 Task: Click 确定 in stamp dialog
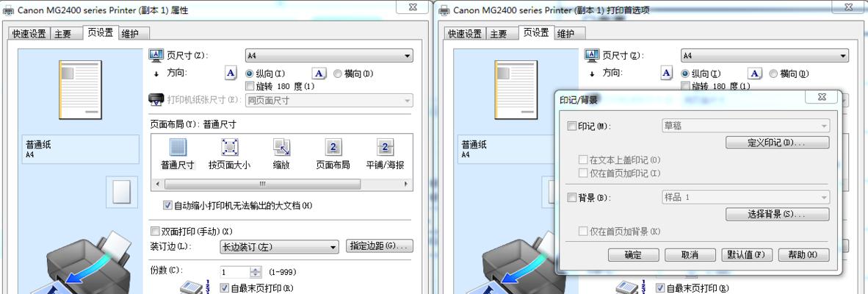pos(633,255)
